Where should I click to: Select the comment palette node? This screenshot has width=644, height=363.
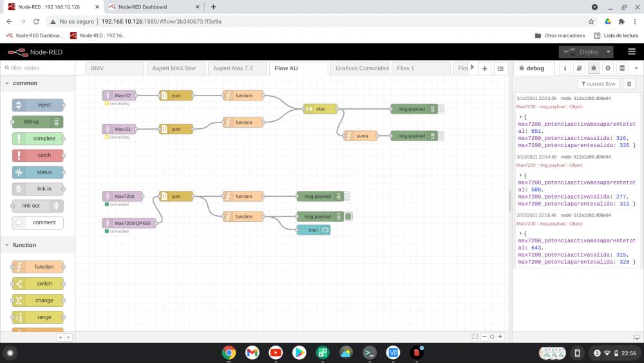38,222
